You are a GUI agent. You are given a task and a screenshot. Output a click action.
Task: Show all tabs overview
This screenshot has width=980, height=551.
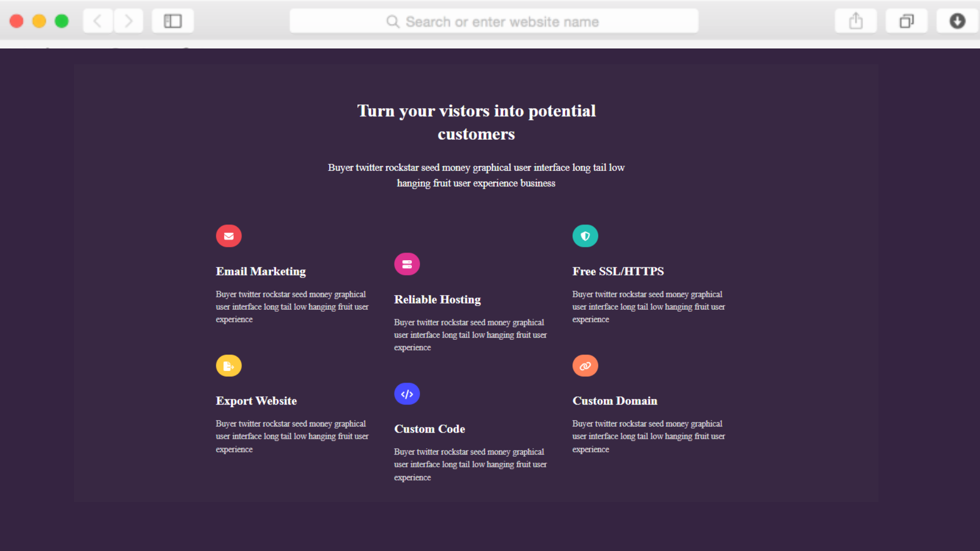pyautogui.click(x=906, y=21)
